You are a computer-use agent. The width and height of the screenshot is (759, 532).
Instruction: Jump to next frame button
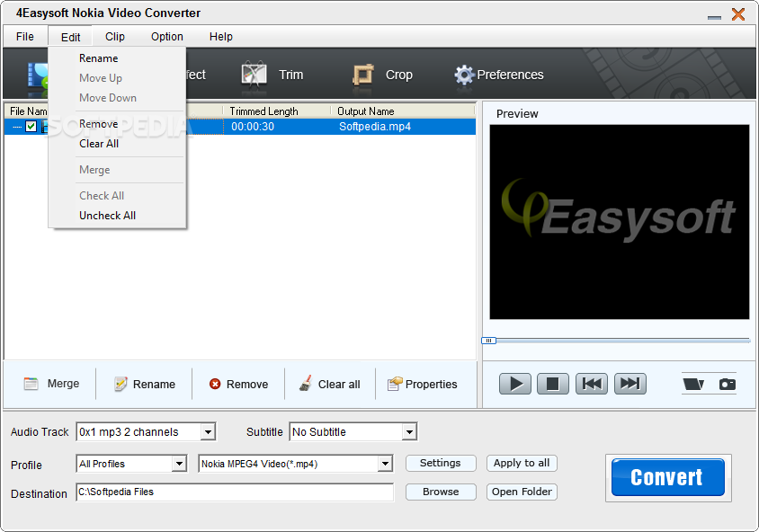click(630, 384)
